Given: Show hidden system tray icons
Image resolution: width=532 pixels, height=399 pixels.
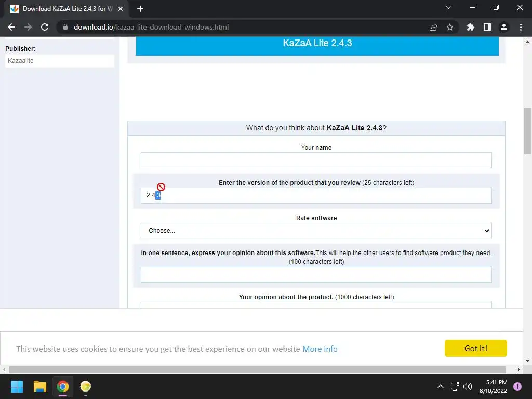Looking at the screenshot, I should click(441, 387).
